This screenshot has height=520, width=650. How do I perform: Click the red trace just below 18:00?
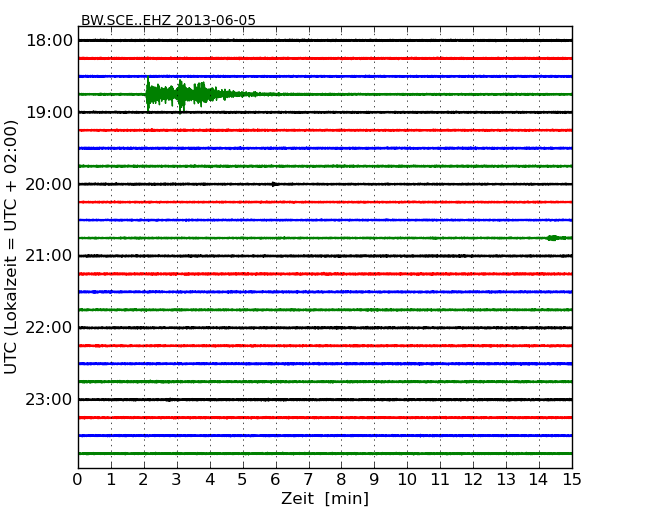tap(325, 58)
